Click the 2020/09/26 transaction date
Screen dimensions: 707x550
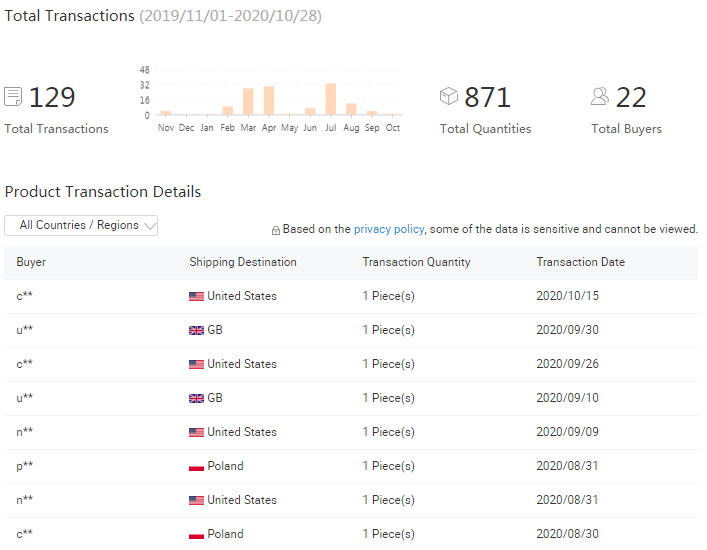click(567, 364)
